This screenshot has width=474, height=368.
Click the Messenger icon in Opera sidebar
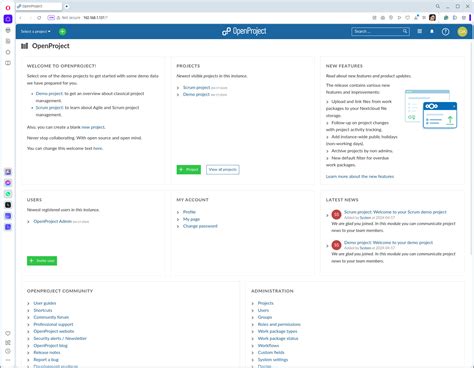[x=8, y=183]
